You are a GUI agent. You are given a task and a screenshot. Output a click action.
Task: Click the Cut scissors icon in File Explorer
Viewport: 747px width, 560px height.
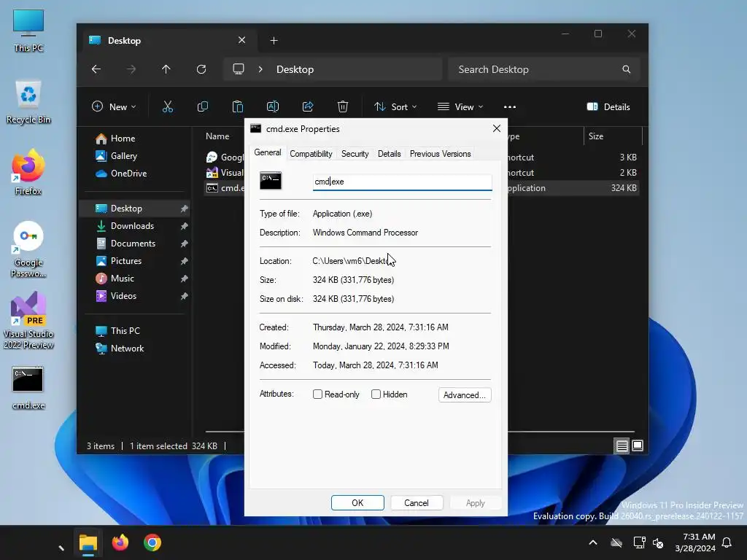pos(167,106)
